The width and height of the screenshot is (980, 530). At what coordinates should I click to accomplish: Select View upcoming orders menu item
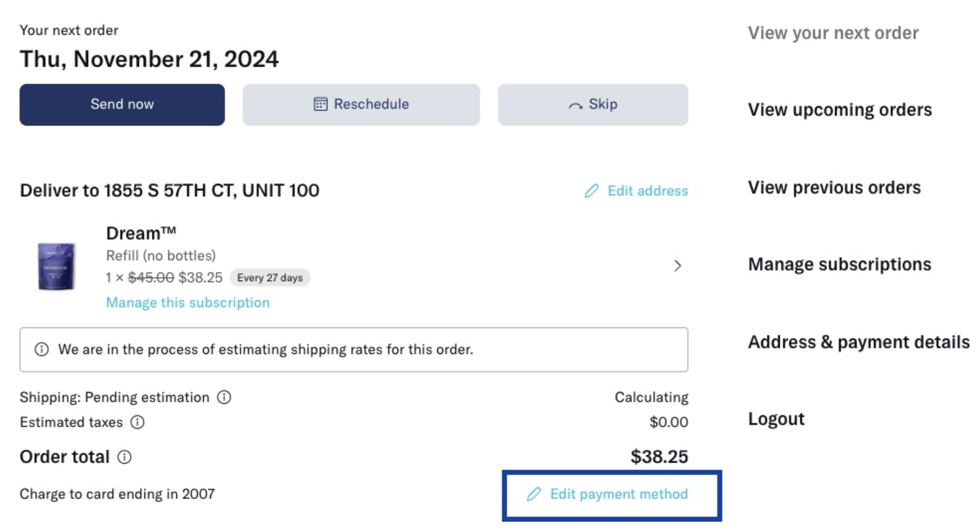(x=840, y=110)
